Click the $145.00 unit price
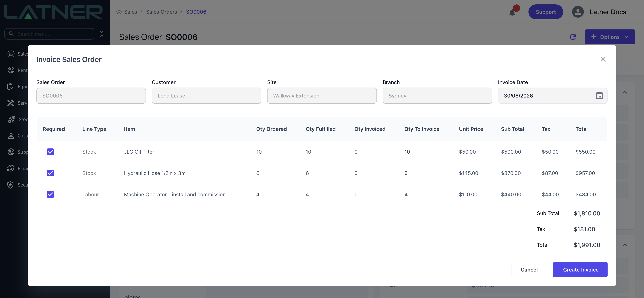This screenshot has width=644, height=298. [x=468, y=173]
